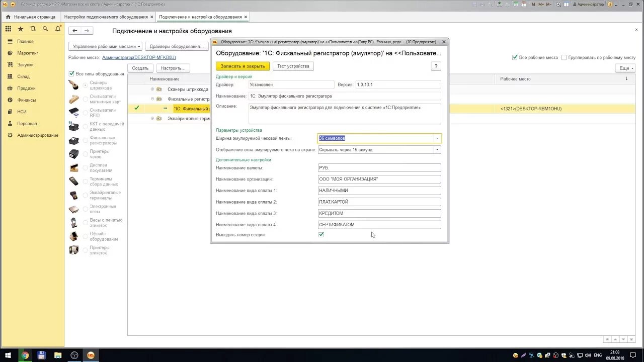Launch Chrome from the taskbar

pyautogui.click(x=25, y=355)
